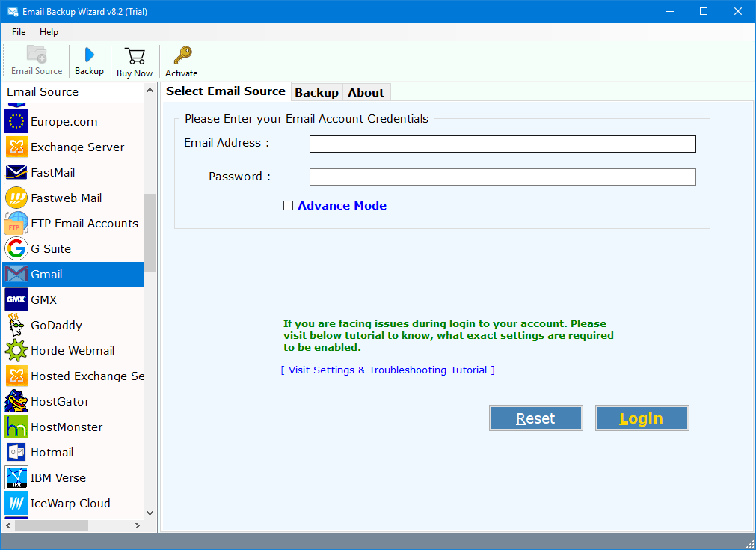Click the vertical scrollbar thumb in source list

point(150,233)
